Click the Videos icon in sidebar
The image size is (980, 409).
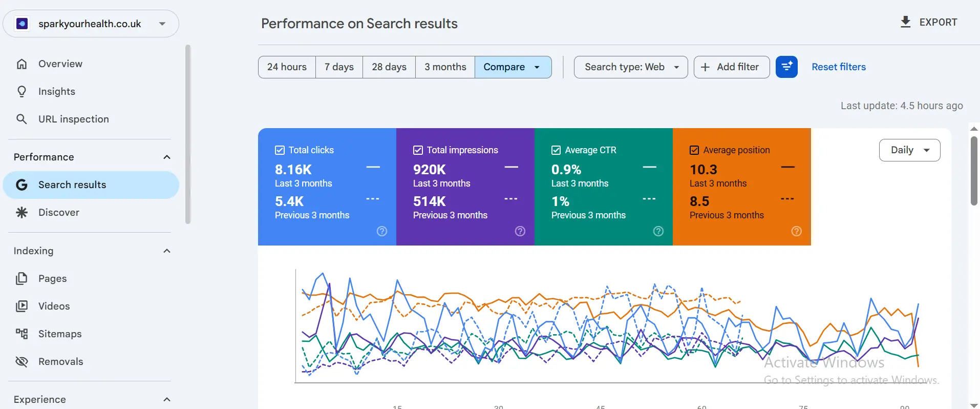[x=22, y=306]
